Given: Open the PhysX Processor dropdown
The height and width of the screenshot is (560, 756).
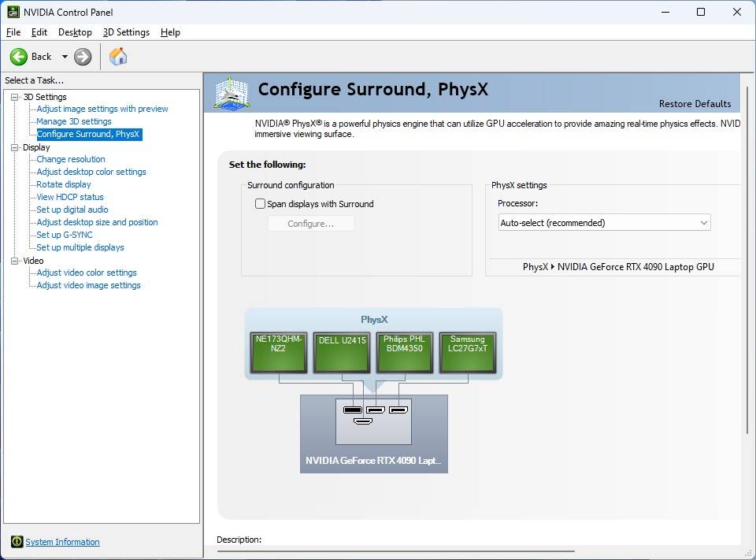Looking at the screenshot, I should (604, 223).
